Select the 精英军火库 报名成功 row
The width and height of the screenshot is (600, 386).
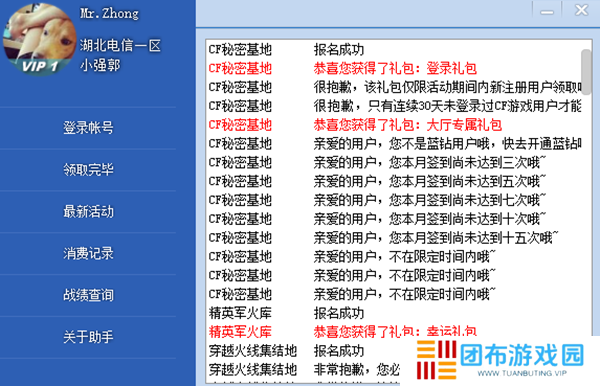394,313
